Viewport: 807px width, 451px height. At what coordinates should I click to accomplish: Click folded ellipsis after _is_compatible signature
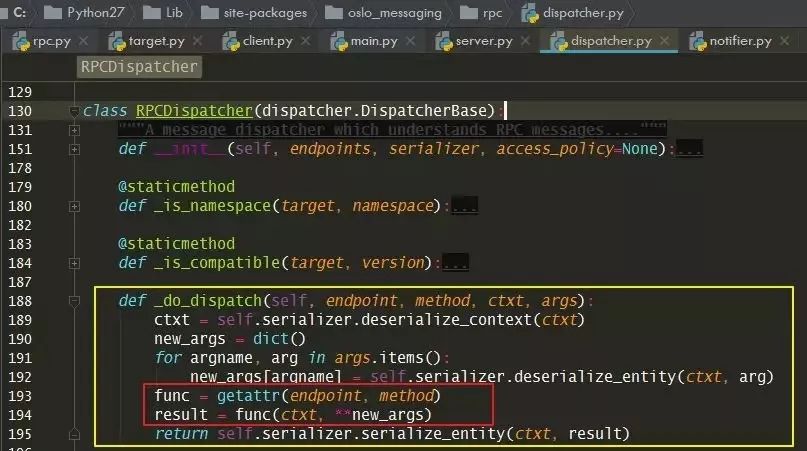coord(455,263)
